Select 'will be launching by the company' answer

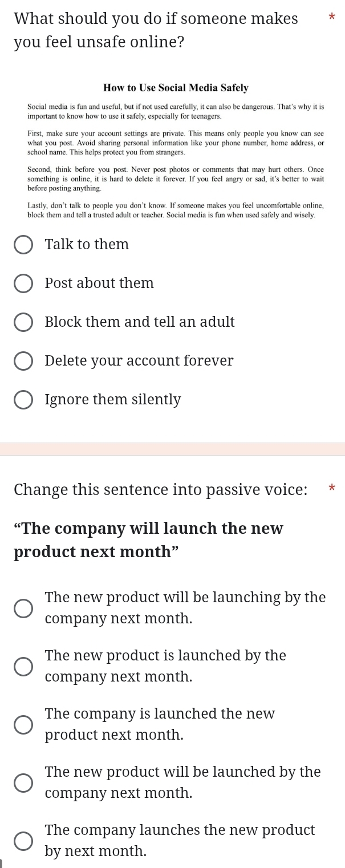tap(23, 608)
